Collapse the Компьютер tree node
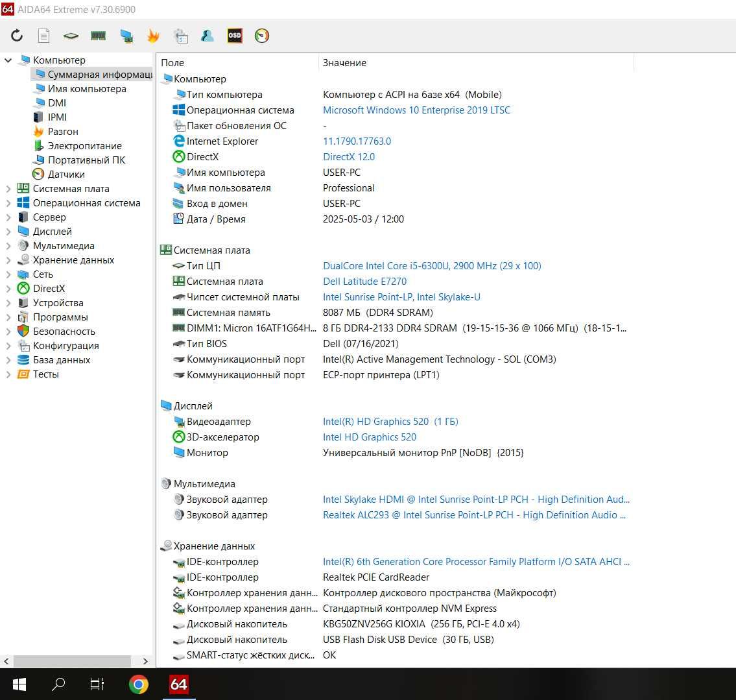The width and height of the screenshot is (736, 700). (x=8, y=60)
